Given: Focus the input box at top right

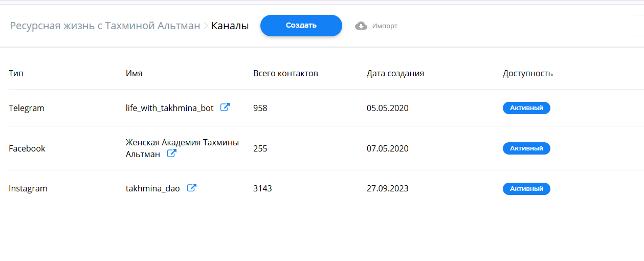Looking at the screenshot, I should point(638,26).
